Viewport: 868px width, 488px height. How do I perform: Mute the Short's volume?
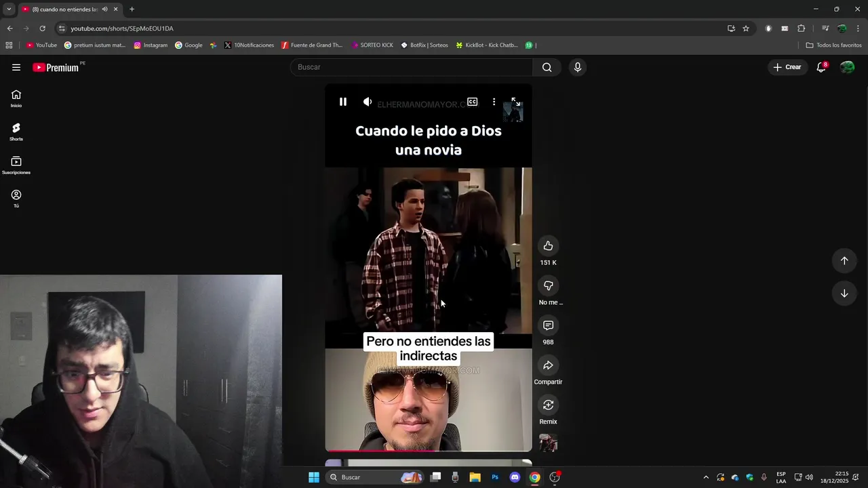[368, 102]
